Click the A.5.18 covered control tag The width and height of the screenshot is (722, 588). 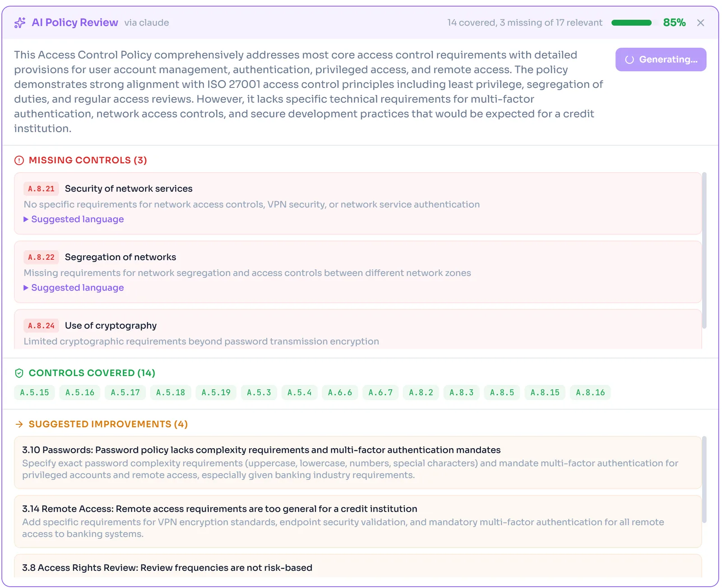171,392
